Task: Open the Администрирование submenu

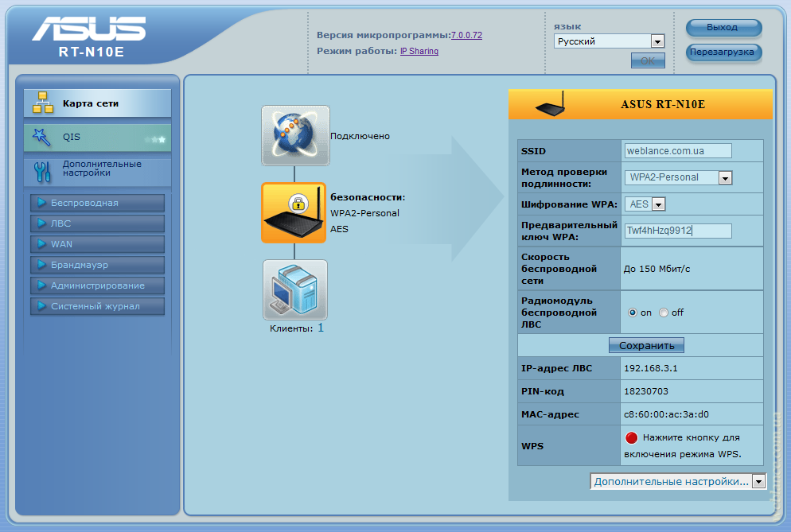Action: click(97, 285)
